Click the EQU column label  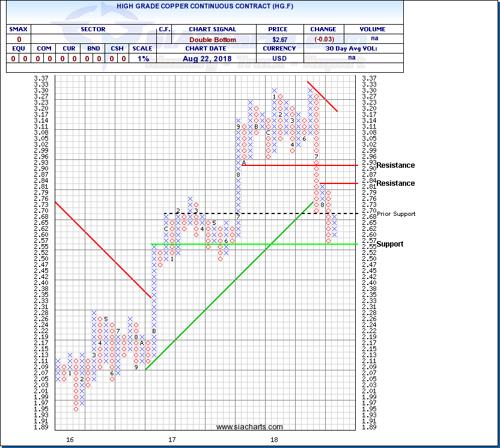coord(16,49)
